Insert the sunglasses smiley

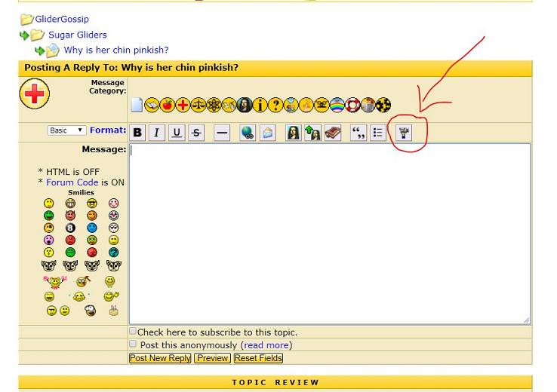(x=92, y=204)
